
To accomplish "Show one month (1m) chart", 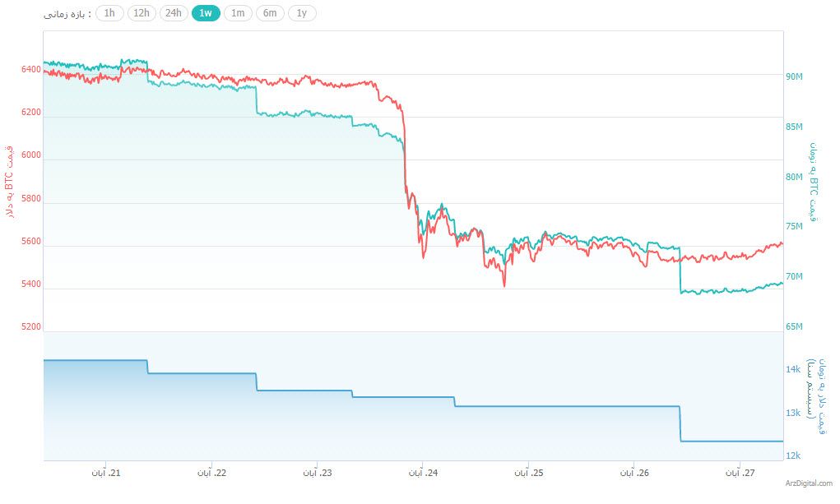I will click(238, 13).
